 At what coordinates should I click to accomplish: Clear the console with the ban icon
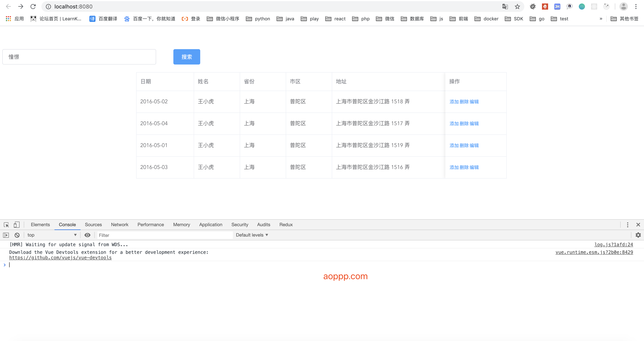(17, 235)
